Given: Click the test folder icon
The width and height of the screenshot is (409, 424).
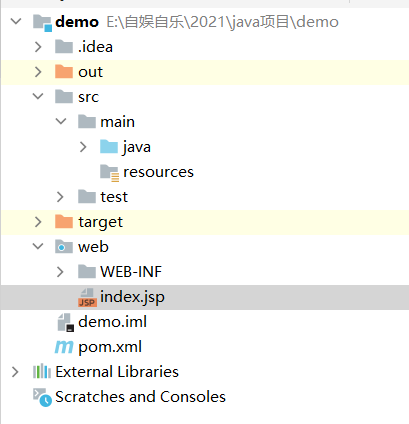Looking at the screenshot, I should tap(87, 196).
